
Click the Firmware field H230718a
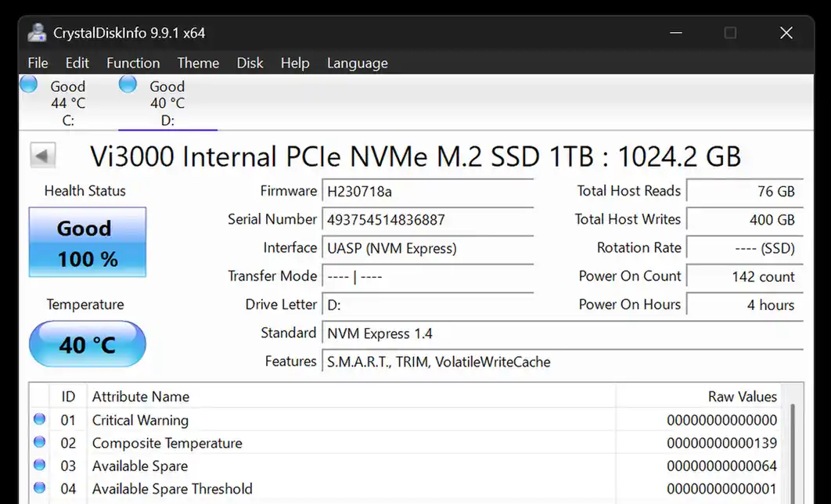coord(428,191)
